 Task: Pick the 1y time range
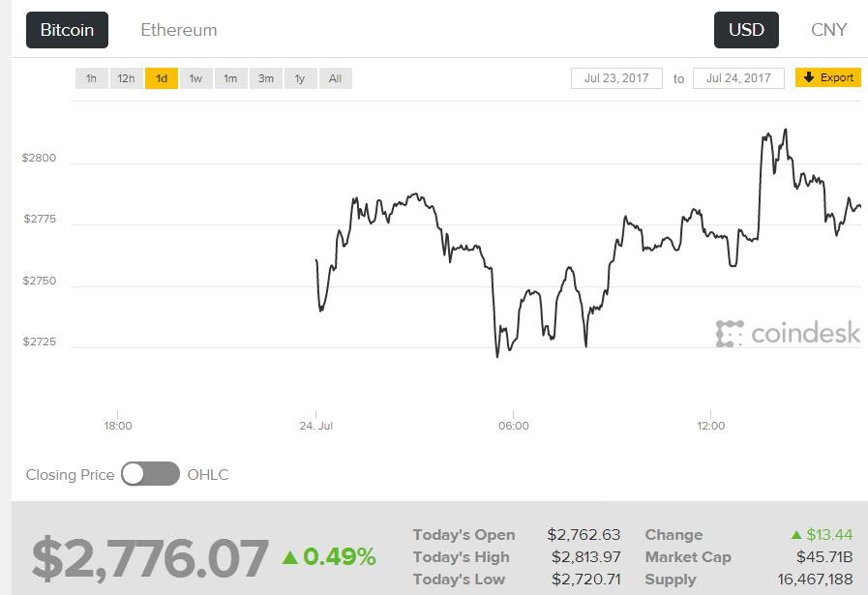(300, 78)
